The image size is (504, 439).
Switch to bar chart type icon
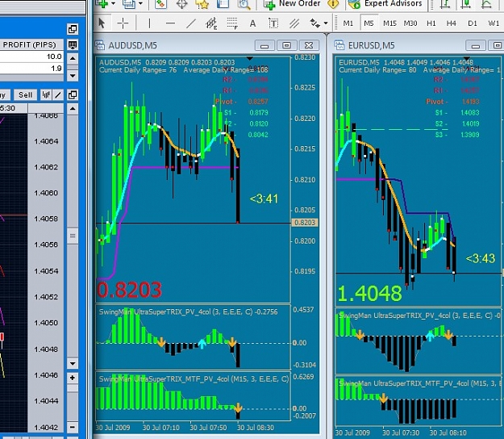point(445,4)
